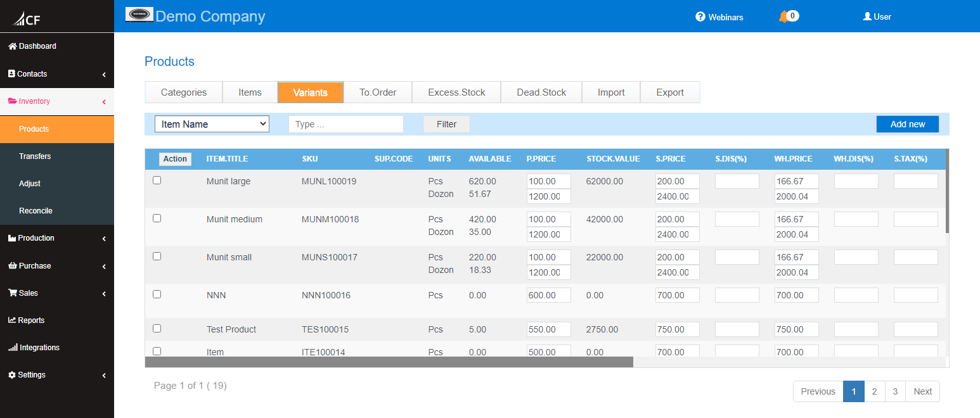
Task: Switch to the Dead.Stock tab
Action: pos(541,92)
